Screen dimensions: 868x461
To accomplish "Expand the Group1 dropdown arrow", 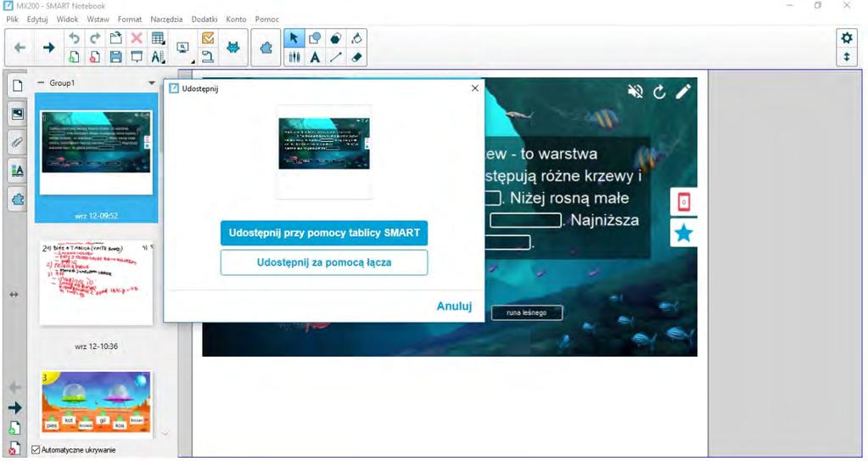I will point(152,83).
